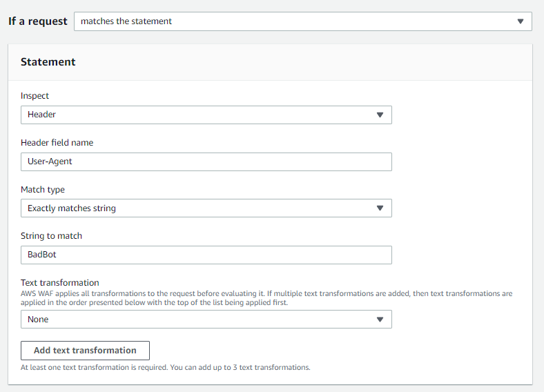Click the 'At least one text transformation is required' hint
544x392 pixels.
[165, 367]
